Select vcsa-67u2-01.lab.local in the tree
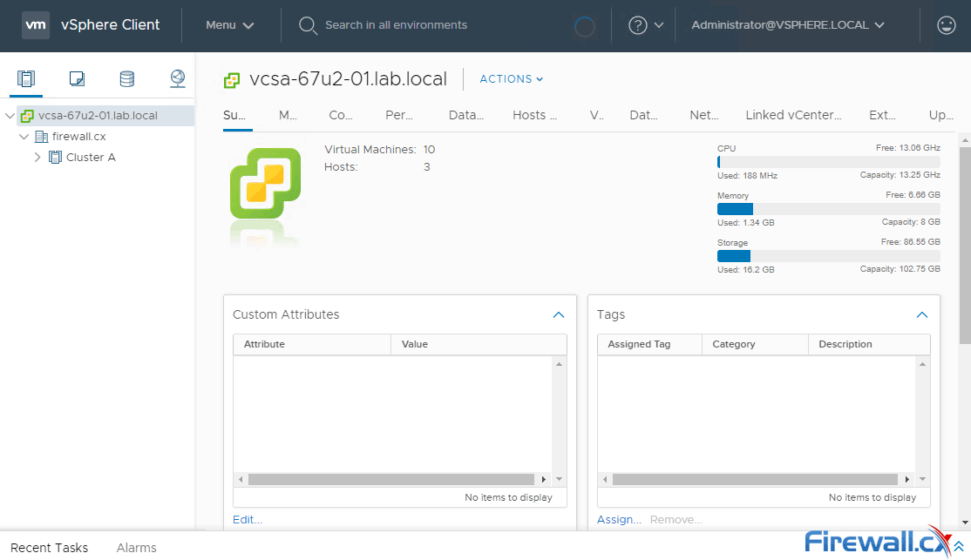 98,116
